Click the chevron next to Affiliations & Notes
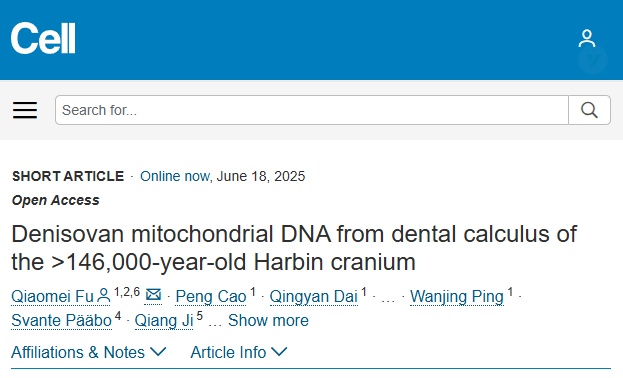The image size is (623, 378). click(x=158, y=351)
